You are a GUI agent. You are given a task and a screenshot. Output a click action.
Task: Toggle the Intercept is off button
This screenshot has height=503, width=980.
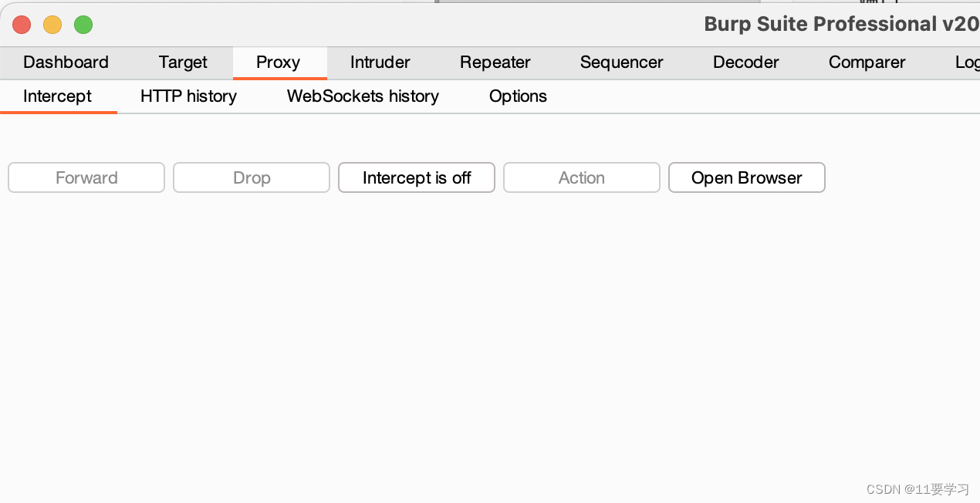coord(417,177)
